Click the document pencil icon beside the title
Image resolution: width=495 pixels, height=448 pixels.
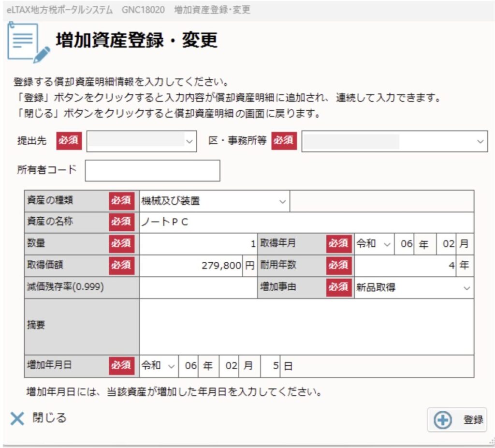tap(29, 43)
